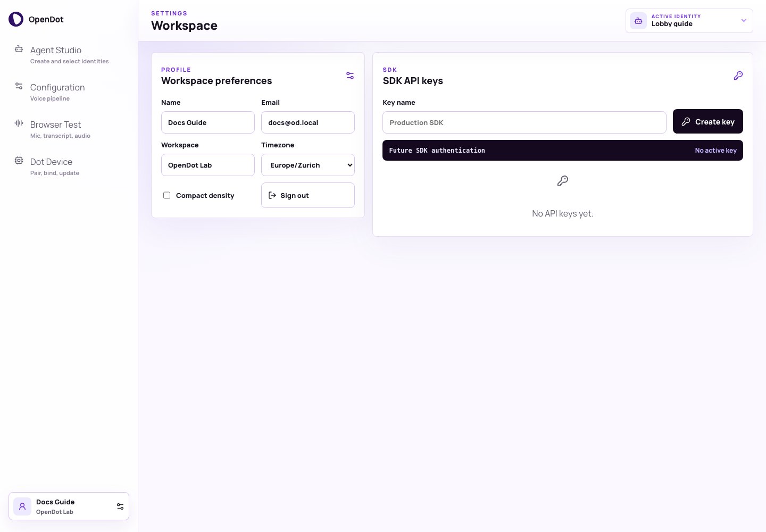Click the SDK API keys heading
766x532 pixels.
pos(413,81)
